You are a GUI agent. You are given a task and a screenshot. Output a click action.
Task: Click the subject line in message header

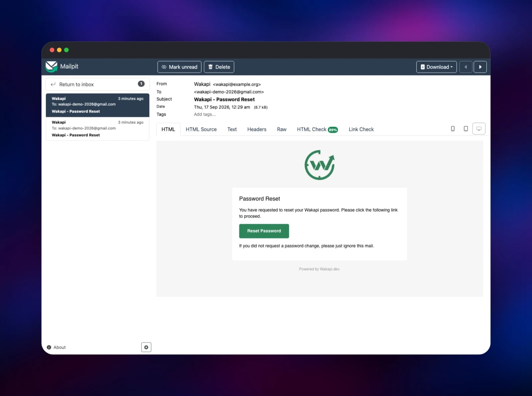click(x=224, y=99)
